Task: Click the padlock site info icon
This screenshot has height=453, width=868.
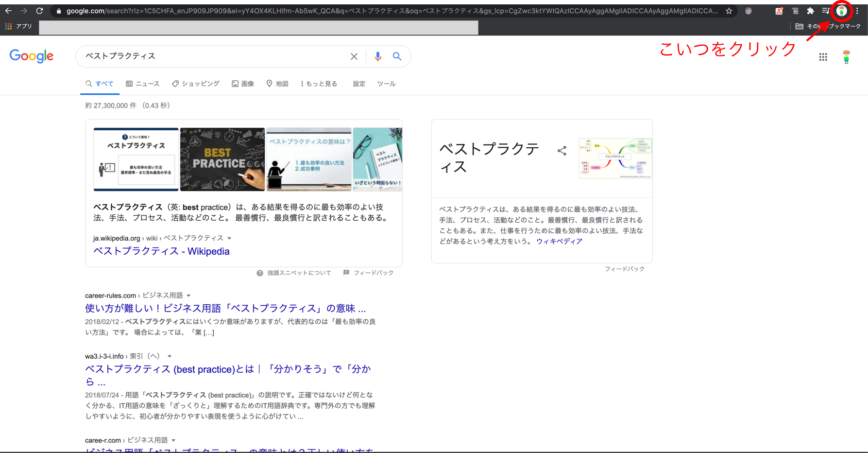Action: [59, 11]
